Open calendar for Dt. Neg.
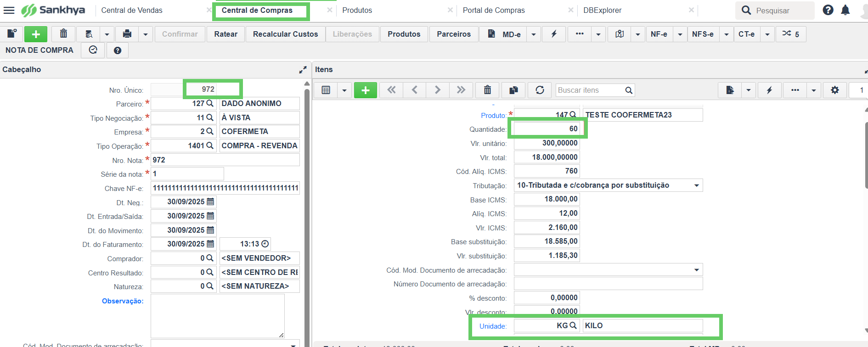This screenshot has height=347, width=868. coord(210,201)
